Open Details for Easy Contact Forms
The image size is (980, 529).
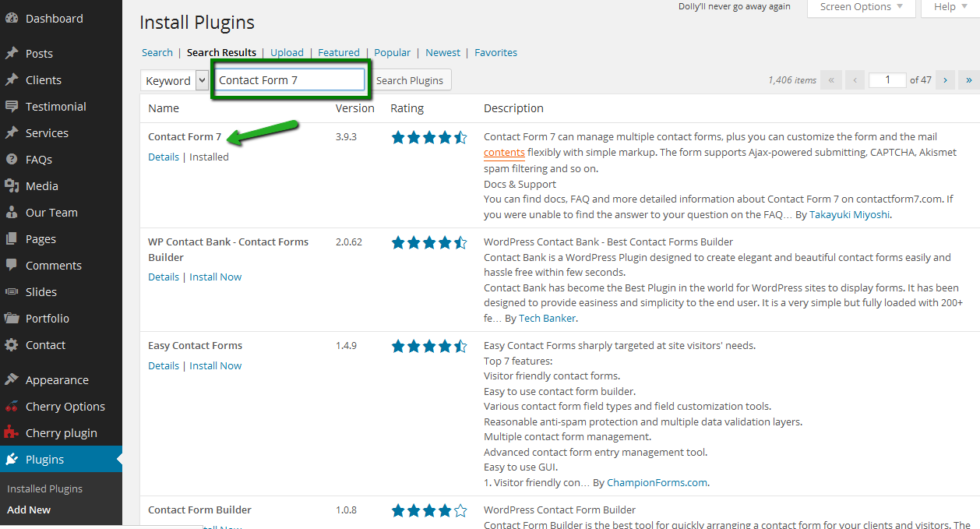(164, 366)
